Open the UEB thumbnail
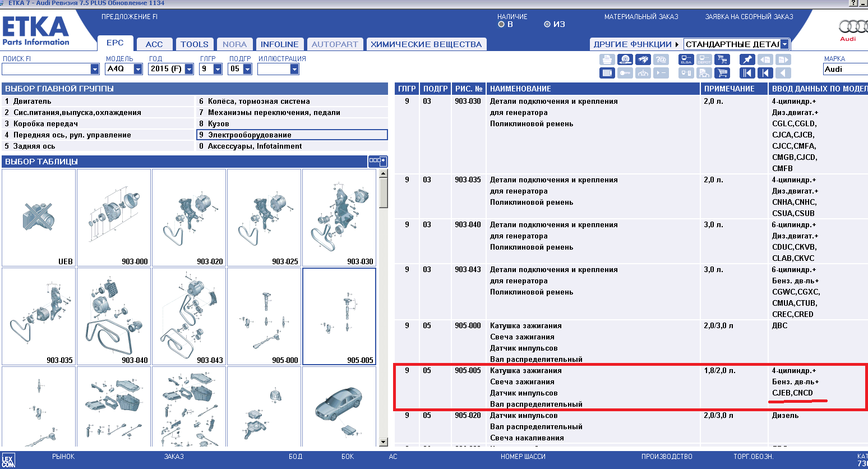868x469 pixels. [39, 218]
